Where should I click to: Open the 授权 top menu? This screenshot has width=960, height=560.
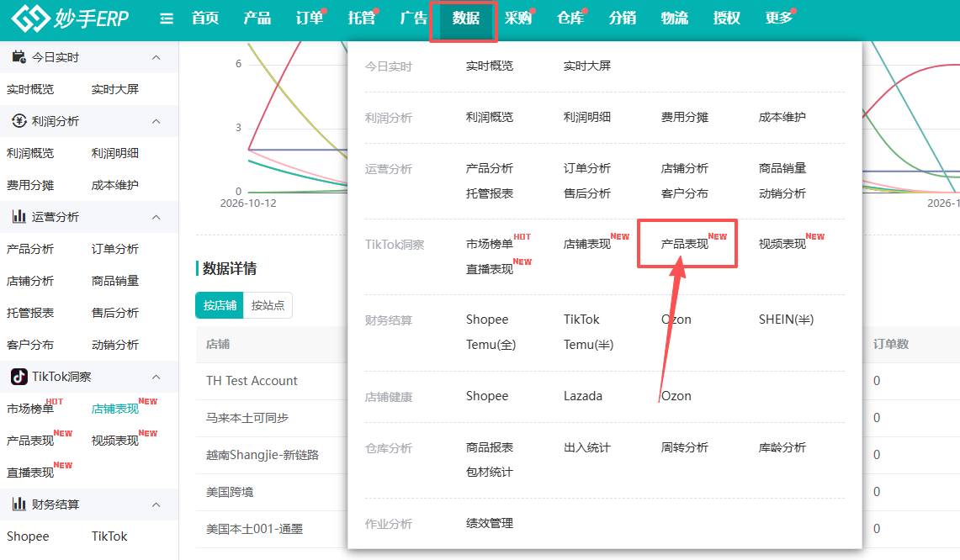click(726, 18)
